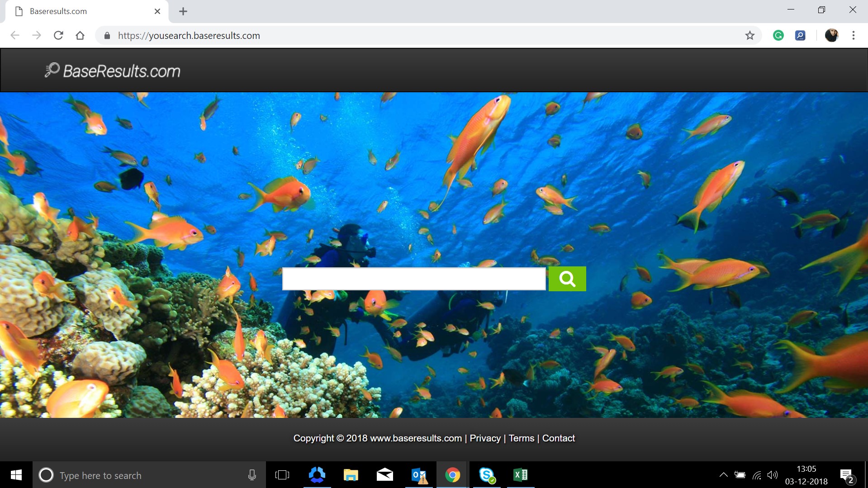
Task: Show hidden system tray icons
Action: click(x=723, y=475)
